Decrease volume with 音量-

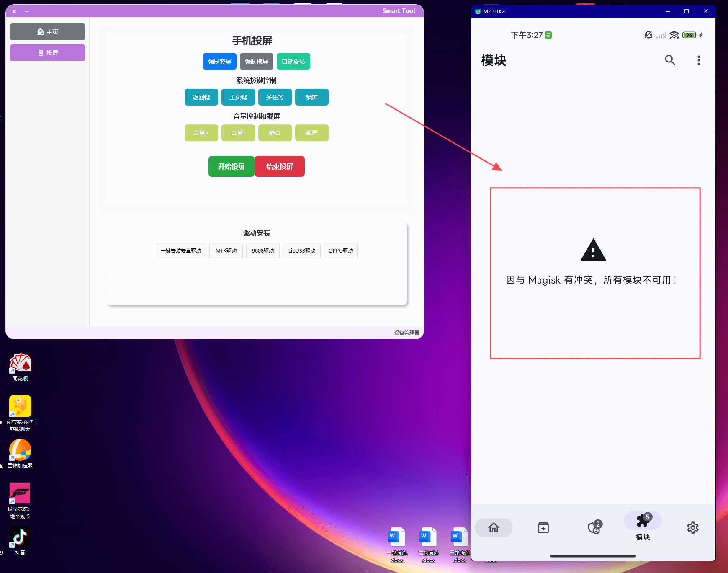coord(238,133)
